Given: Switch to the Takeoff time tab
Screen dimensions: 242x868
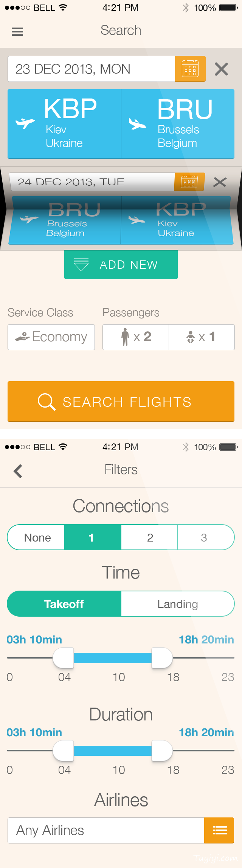Looking at the screenshot, I should point(64,604).
